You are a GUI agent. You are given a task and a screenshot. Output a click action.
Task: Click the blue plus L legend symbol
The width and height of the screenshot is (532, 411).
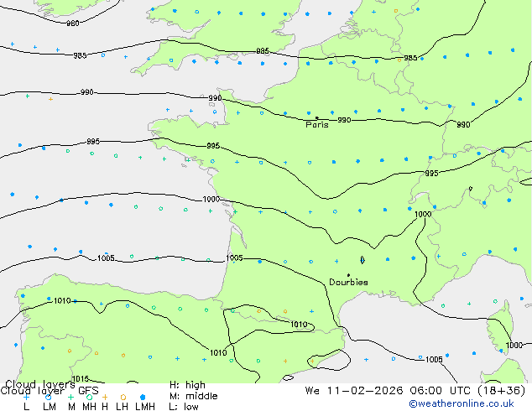coord(26,397)
